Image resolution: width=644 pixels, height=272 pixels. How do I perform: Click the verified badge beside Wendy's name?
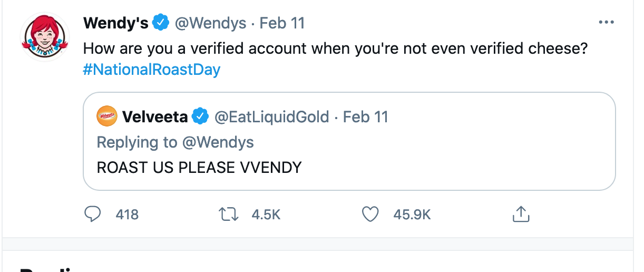pyautogui.click(x=160, y=23)
